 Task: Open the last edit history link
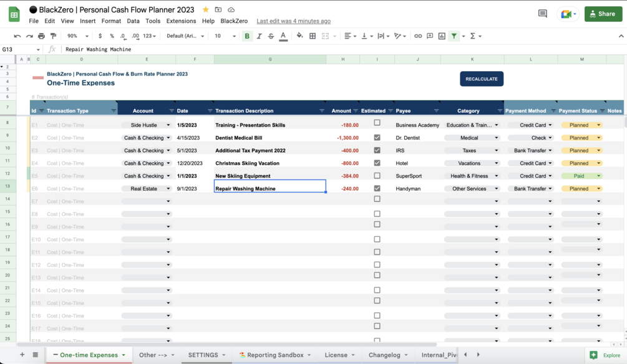[x=293, y=21]
